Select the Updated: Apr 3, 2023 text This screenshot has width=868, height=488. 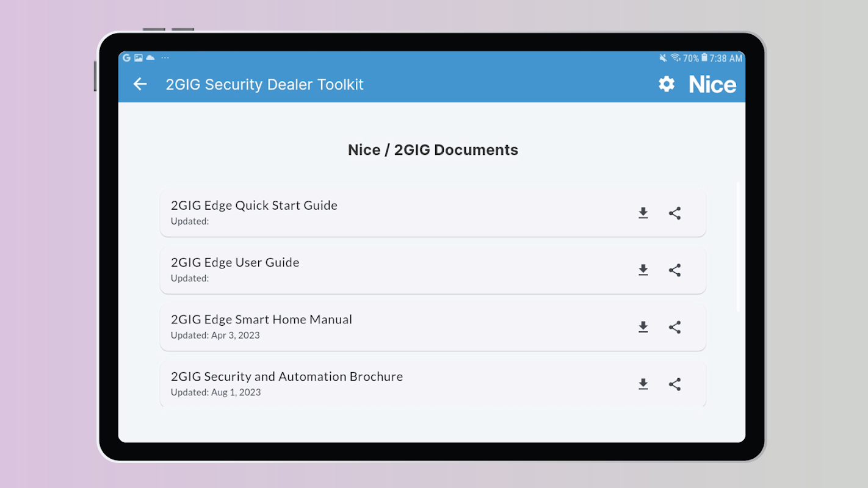point(215,335)
